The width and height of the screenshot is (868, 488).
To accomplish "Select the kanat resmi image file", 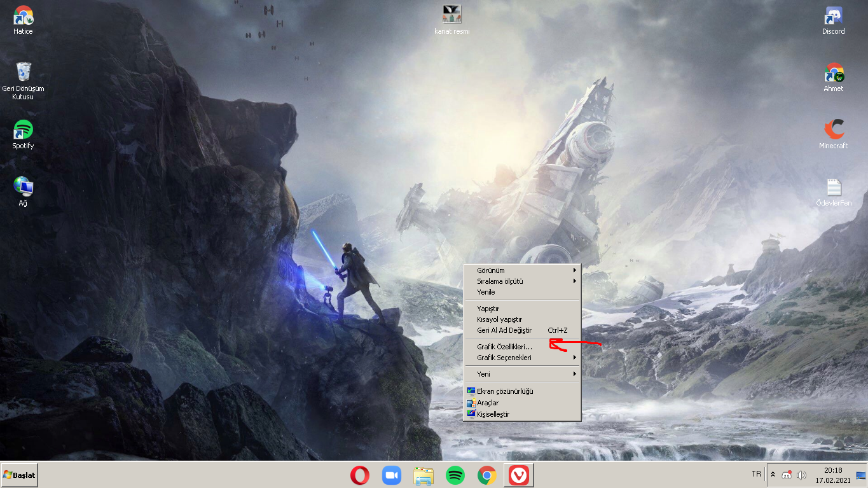I will coord(452,20).
